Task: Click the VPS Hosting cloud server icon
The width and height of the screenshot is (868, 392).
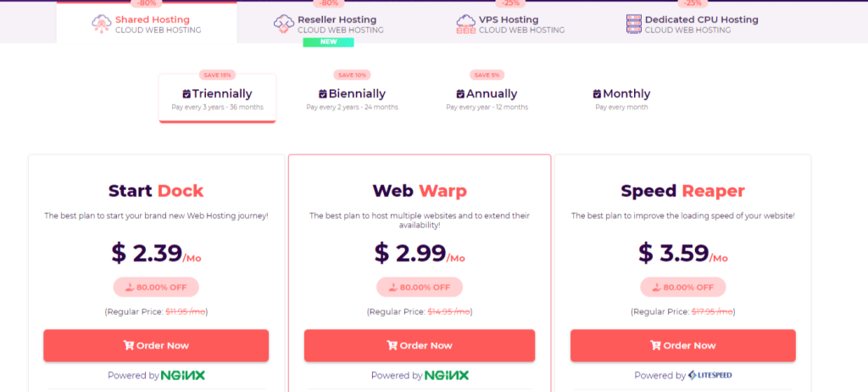Action: 466,24
